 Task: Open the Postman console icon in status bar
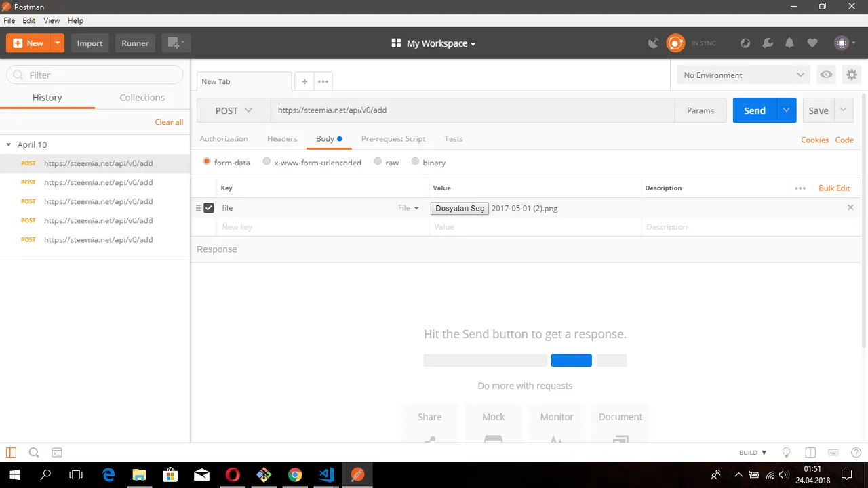pyautogui.click(x=57, y=453)
